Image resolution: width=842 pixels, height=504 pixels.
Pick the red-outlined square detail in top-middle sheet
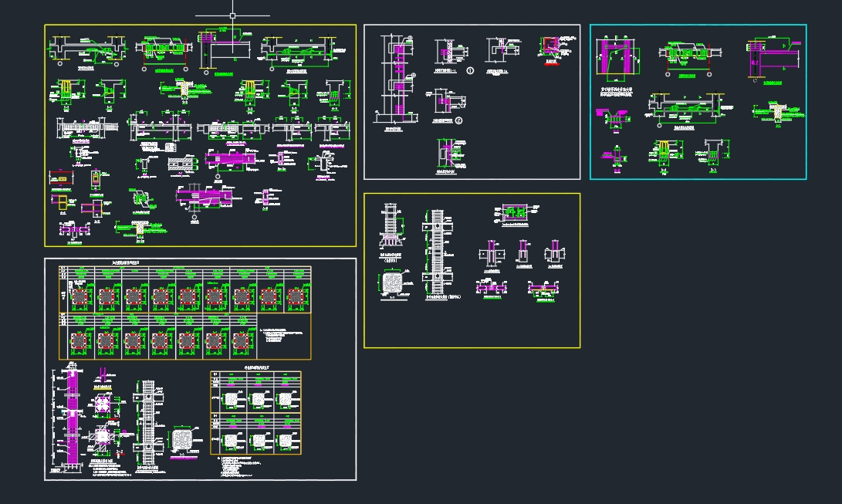550,46
